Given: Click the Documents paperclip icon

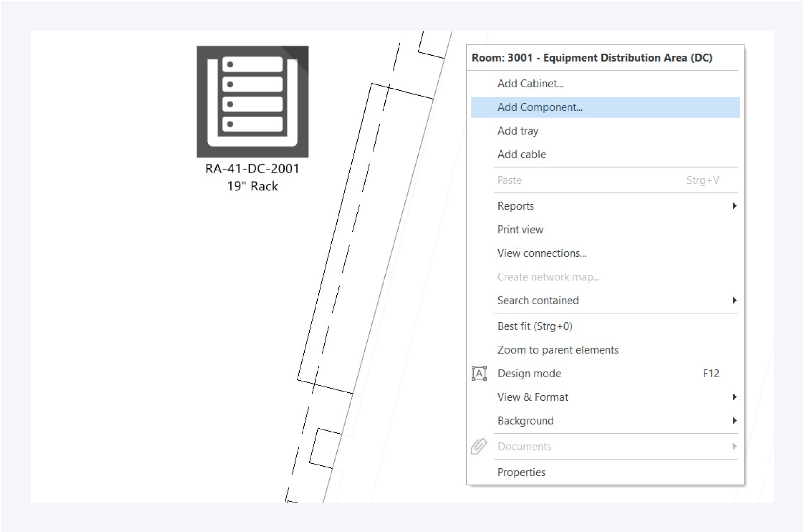Looking at the screenshot, I should point(479,446).
